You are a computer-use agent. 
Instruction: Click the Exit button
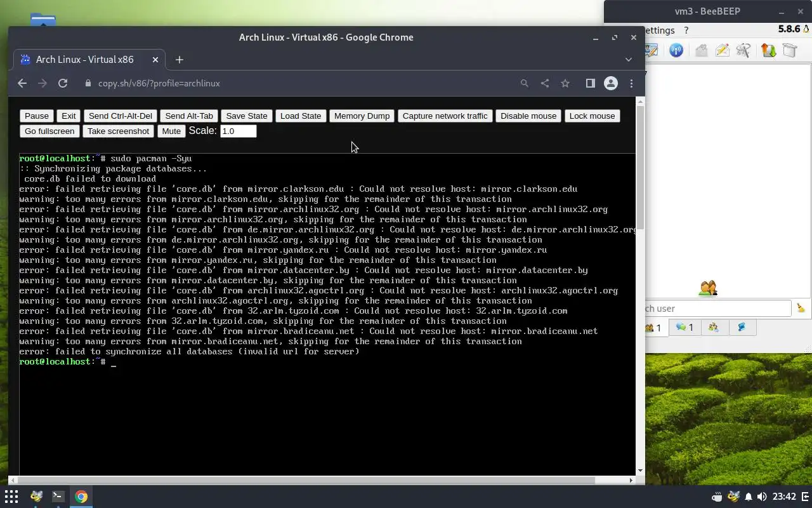pyautogui.click(x=69, y=116)
